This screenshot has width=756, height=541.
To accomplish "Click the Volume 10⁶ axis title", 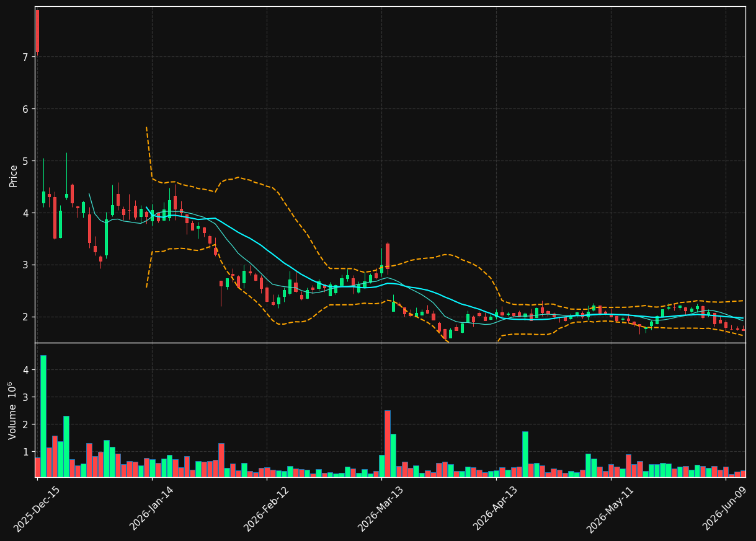I will [12, 410].
